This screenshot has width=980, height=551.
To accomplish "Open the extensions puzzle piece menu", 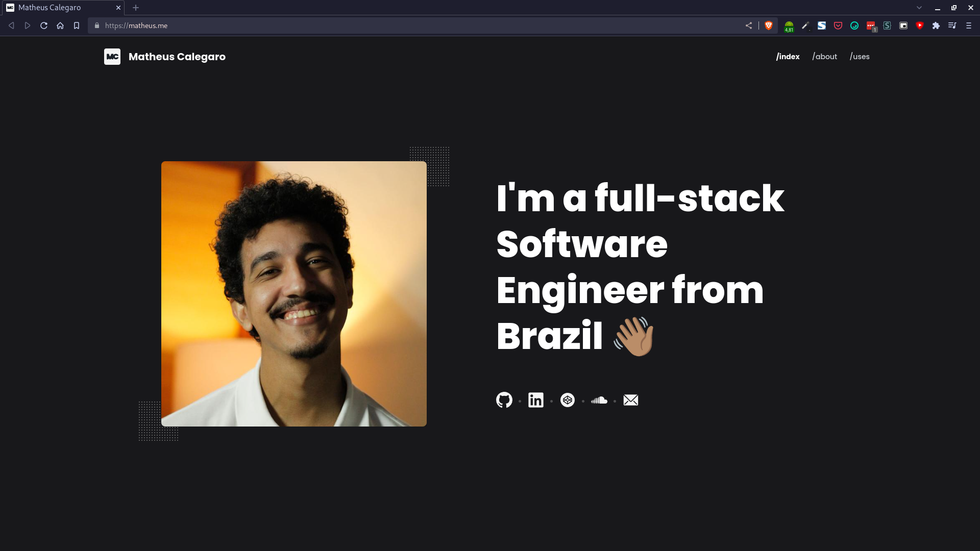I will (936, 26).
